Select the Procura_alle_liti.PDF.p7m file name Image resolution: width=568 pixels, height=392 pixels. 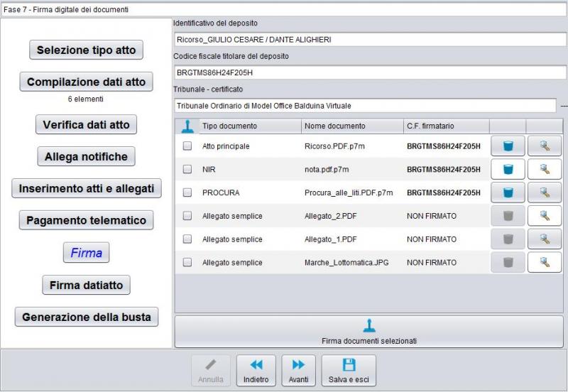pos(349,192)
